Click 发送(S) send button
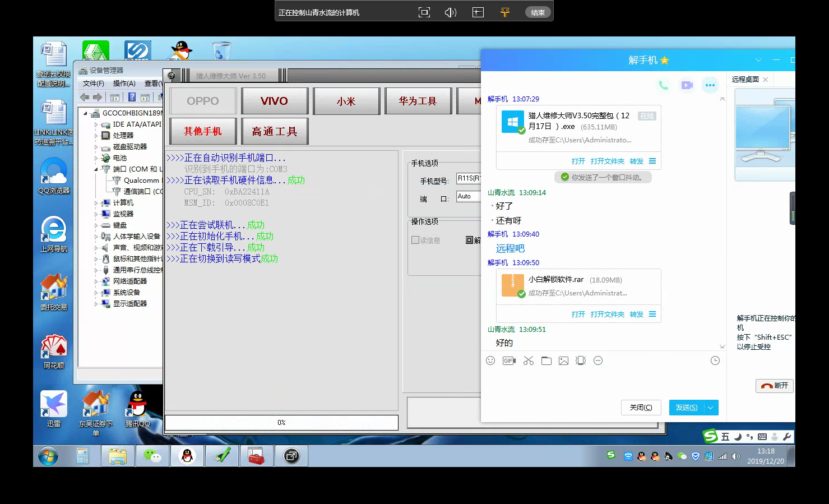Image resolution: width=829 pixels, height=504 pixels. click(x=687, y=408)
